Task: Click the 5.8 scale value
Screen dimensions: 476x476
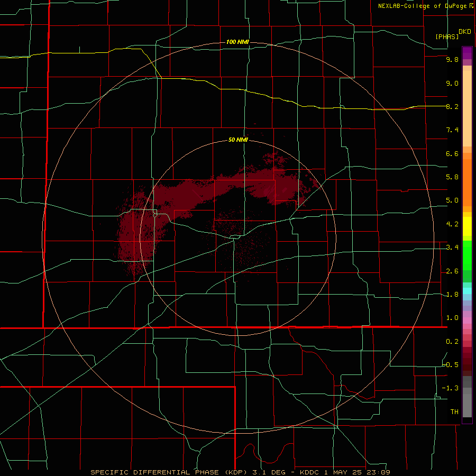Action: (452, 177)
